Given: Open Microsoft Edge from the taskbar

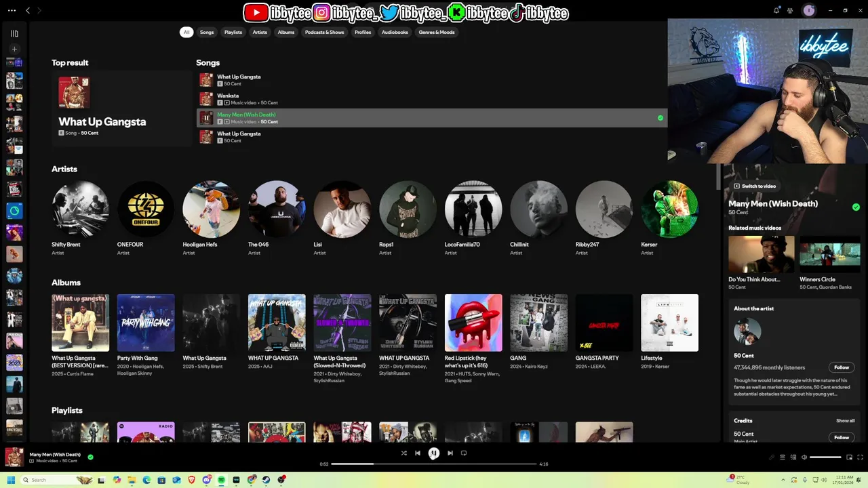Looking at the screenshot, I should tap(146, 480).
